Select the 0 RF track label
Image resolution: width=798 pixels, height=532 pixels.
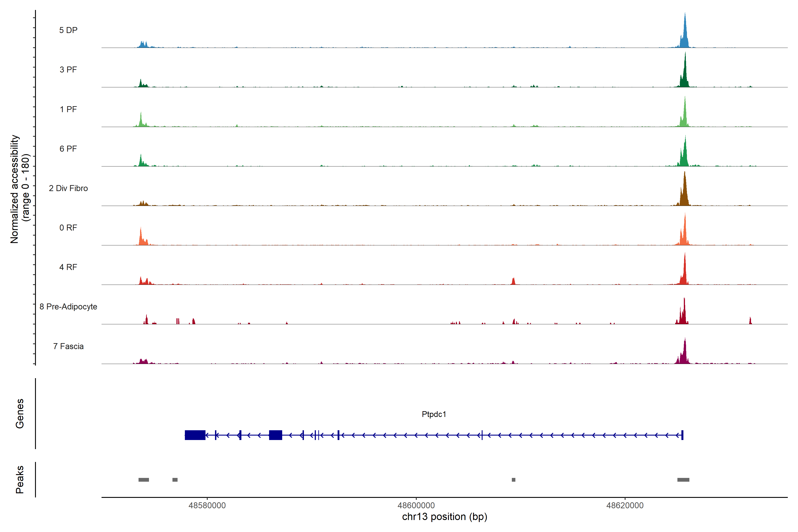(68, 228)
